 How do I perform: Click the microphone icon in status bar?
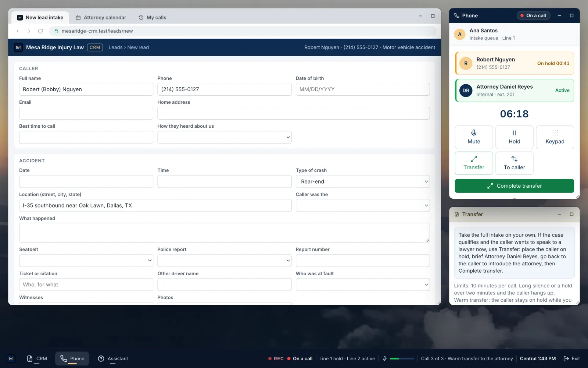pyautogui.click(x=384, y=358)
